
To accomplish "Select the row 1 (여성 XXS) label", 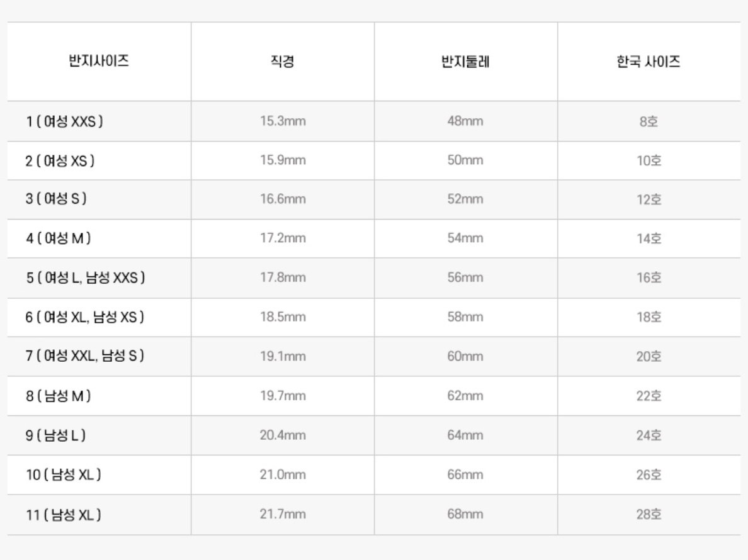I will (64, 121).
